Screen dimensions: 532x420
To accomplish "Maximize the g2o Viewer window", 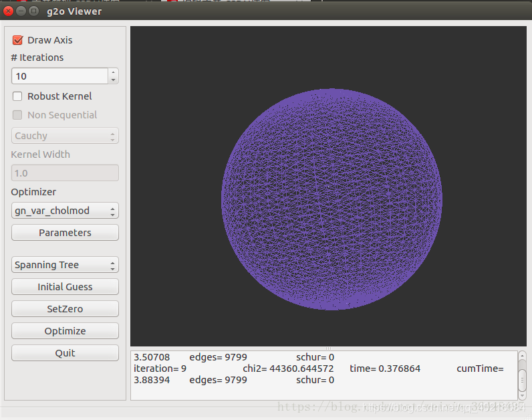I will pyautogui.click(x=33, y=11).
